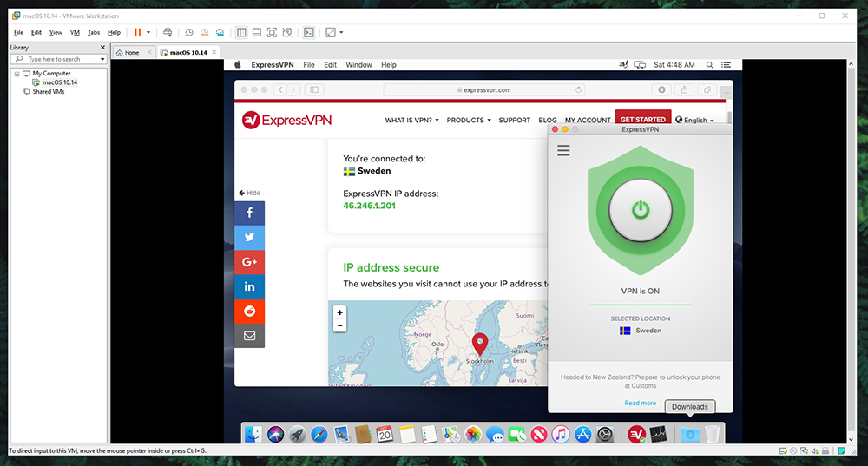
Task: Pause the virtual machine
Action: click(137, 33)
